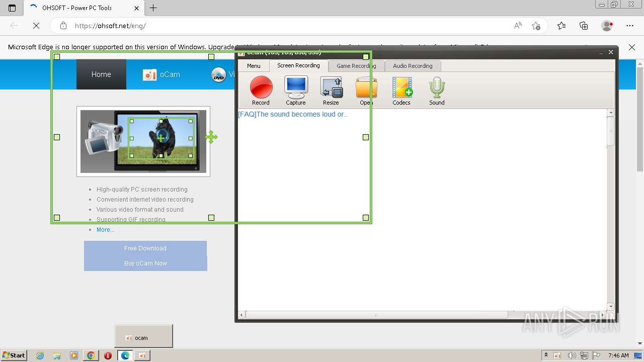Minimize the oCam window
Image resolution: width=644 pixels, height=362 pixels.
601,52
